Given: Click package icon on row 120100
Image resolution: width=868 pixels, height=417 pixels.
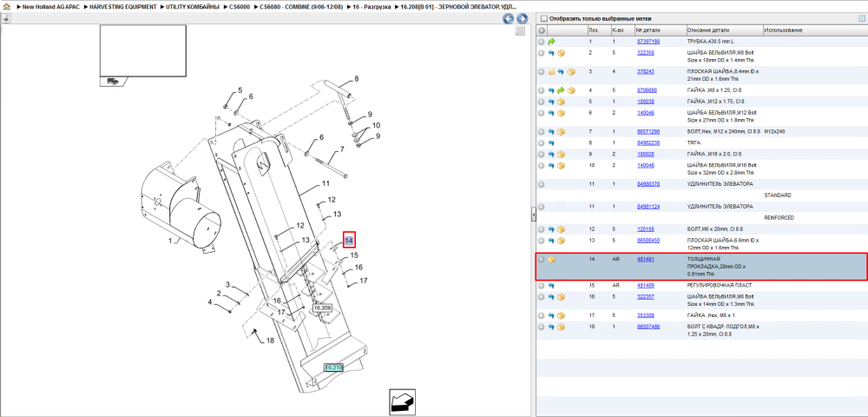Looking at the screenshot, I should coord(561,229).
